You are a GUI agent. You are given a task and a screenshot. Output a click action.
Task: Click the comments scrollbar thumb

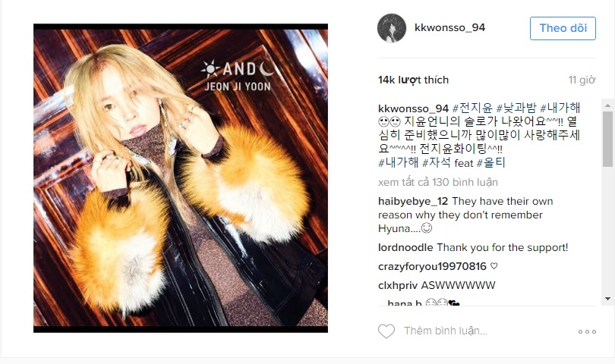point(607,139)
